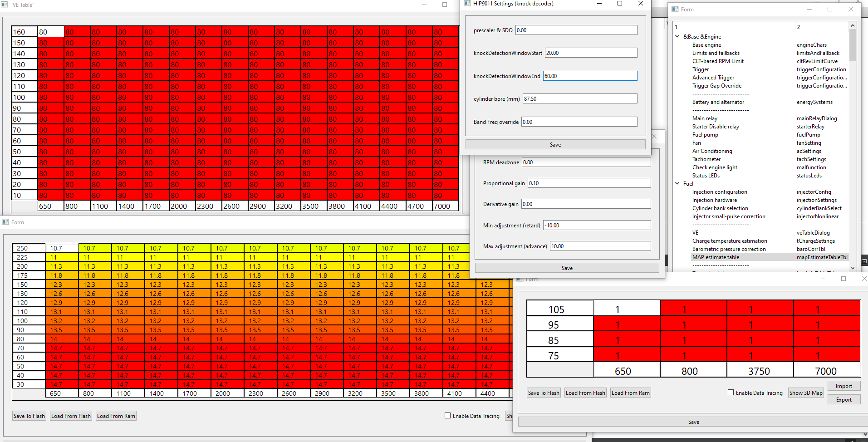Open Fuel pump settings entry
868x442 pixels.
tap(705, 135)
